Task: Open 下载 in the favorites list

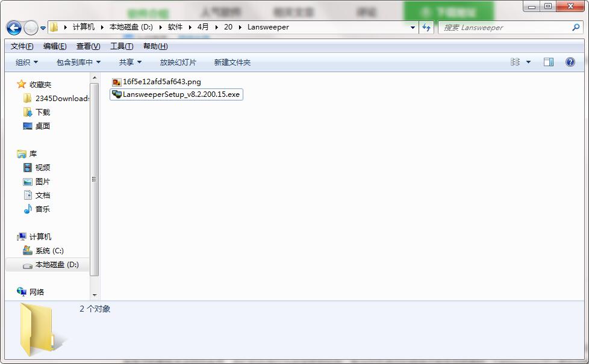Action: click(x=37, y=112)
